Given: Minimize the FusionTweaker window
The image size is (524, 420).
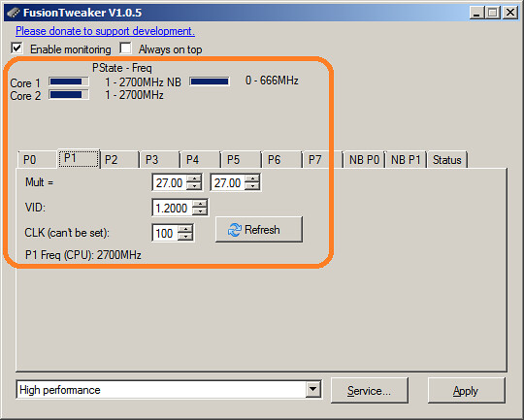Looking at the screenshot, I should pos(476,13).
